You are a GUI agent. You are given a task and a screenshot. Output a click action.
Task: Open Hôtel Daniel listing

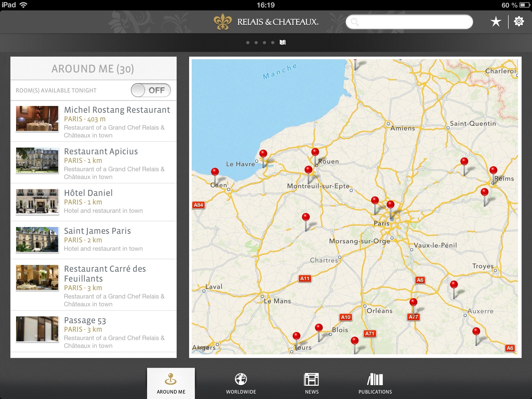94,202
